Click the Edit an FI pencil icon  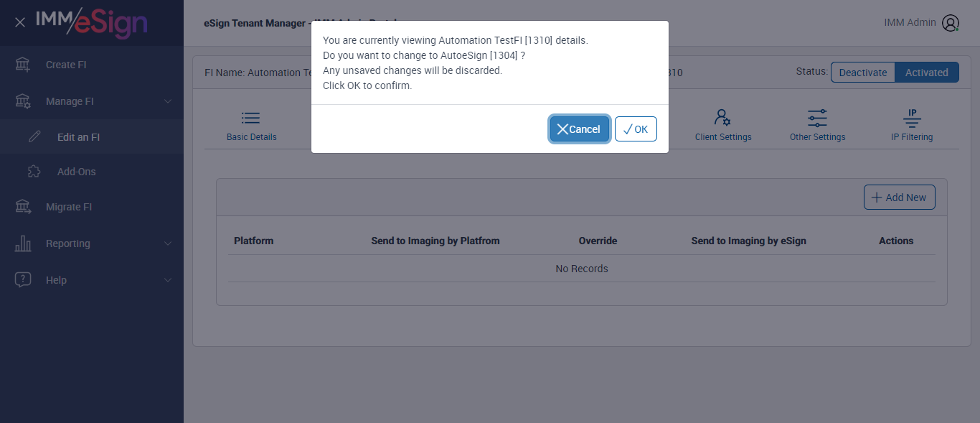pos(34,137)
